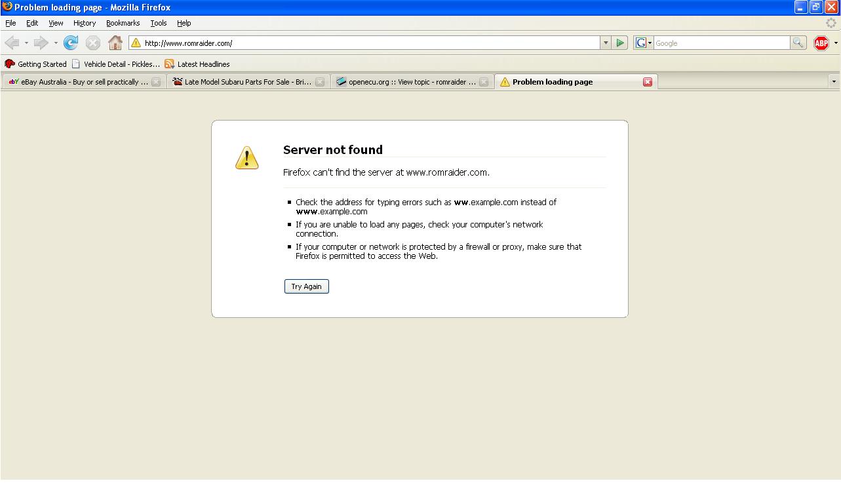Image resolution: width=841 pixels, height=504 pixels.
Task: Go back using the Back arrow
Action: pos(12,43)
